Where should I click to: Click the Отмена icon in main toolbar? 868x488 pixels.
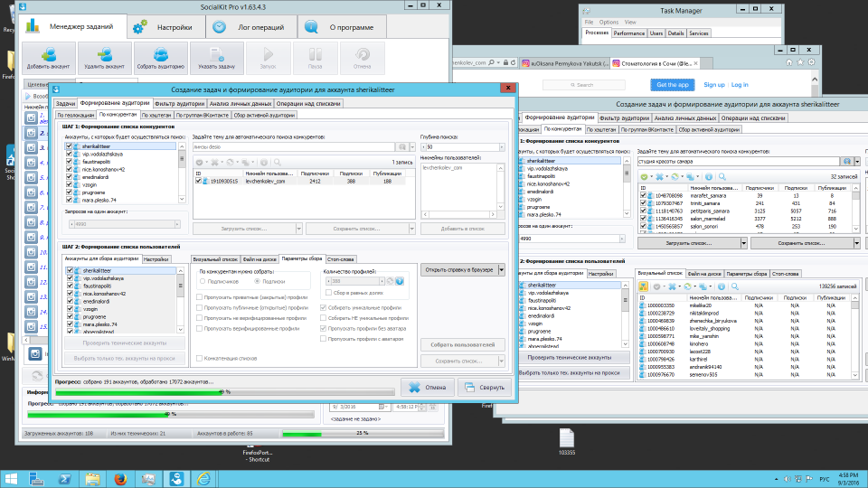click(x=362, y=54)
